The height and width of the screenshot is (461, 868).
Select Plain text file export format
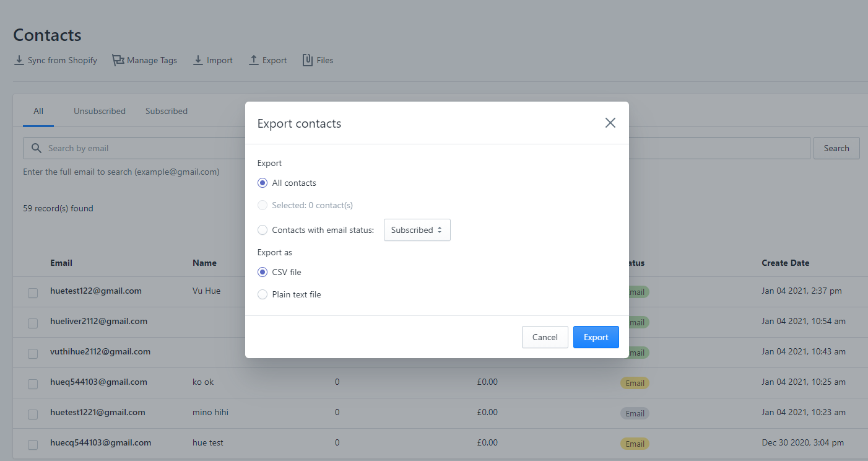pyautogui.click(x=263, y=294)
